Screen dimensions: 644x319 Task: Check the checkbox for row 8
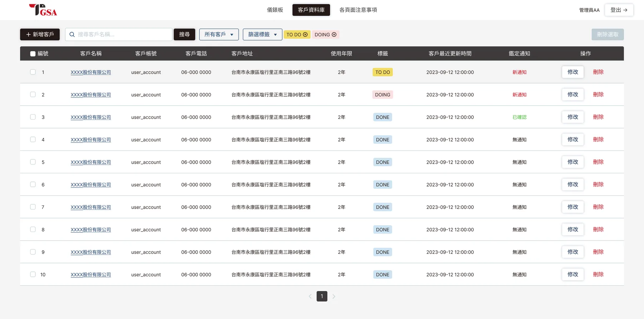point(33,229)
